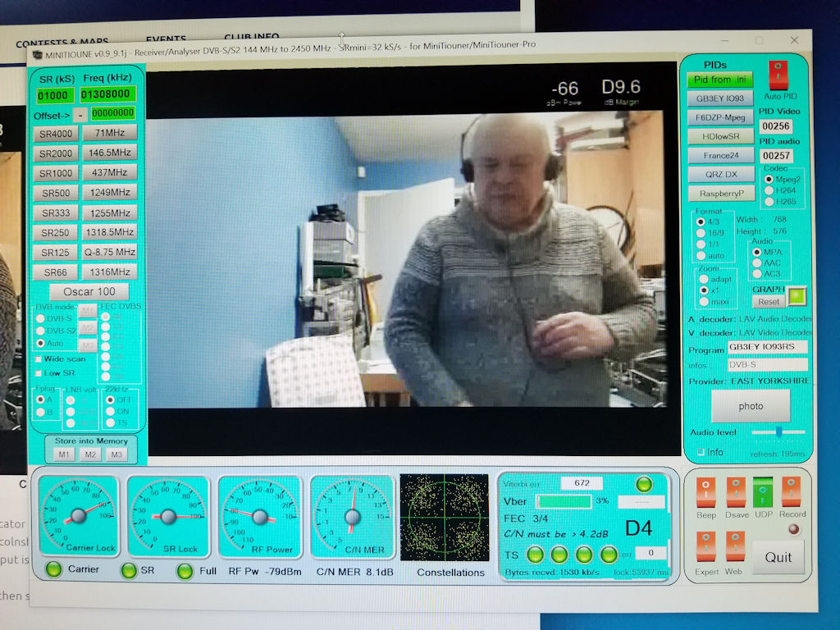
Task: Choose SR125 preset
Action: point(56,253)
